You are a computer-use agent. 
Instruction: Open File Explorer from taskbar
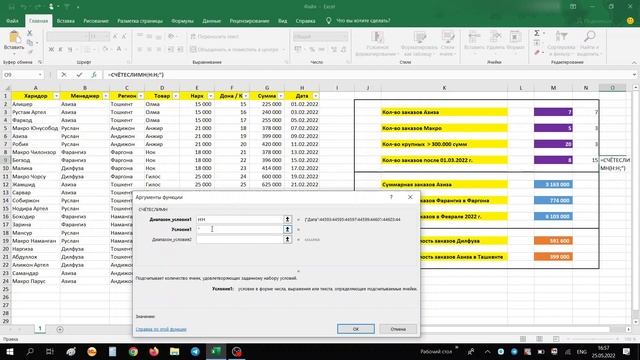(x=175, y=351)
